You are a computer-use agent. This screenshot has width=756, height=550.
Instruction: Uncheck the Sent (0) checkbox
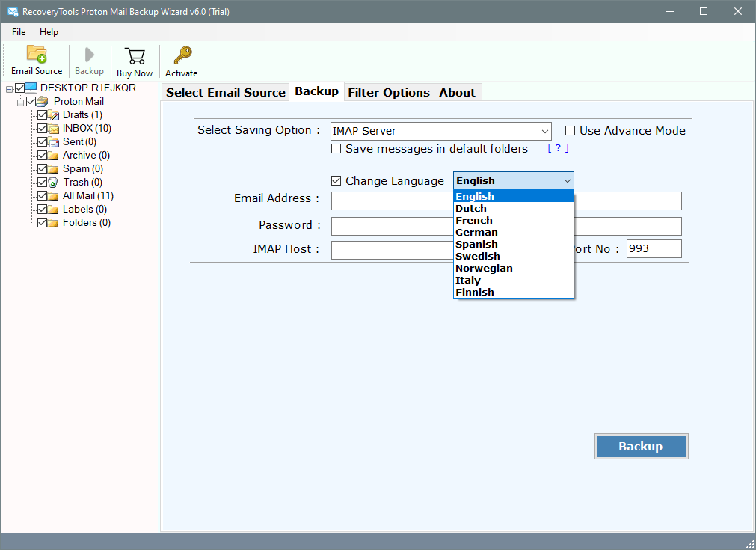[x=43, y=142]
